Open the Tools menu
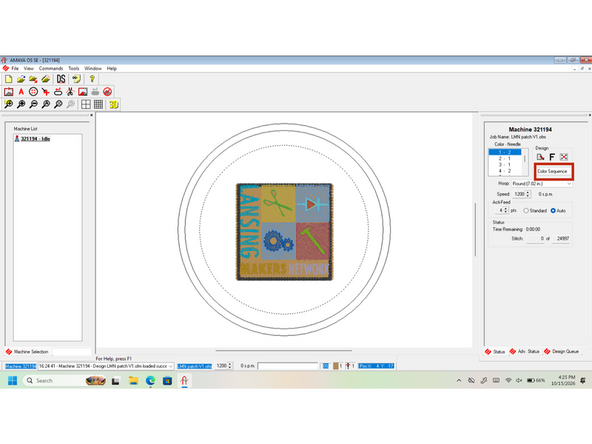Image resolution: width=592 pixels, height=444 pixels. click(x=74, y=68)
